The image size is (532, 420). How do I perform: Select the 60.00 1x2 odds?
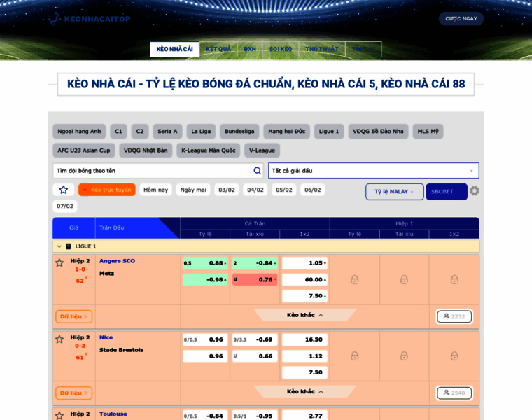click(304, 279)
